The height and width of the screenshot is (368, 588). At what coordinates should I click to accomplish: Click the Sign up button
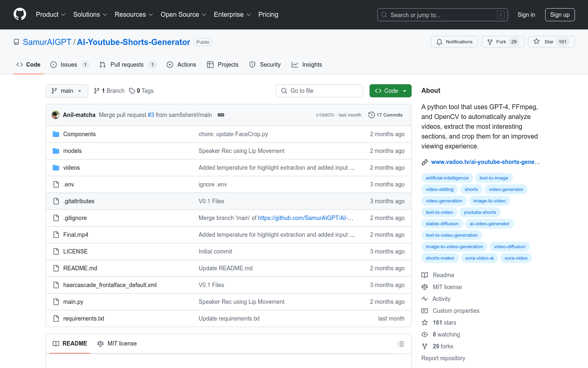click(x=560, y=15)
